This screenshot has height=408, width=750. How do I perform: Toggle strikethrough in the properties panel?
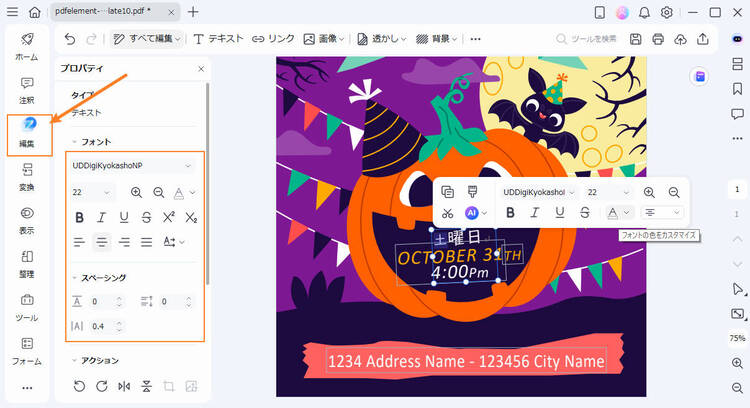tap(146, 217)
